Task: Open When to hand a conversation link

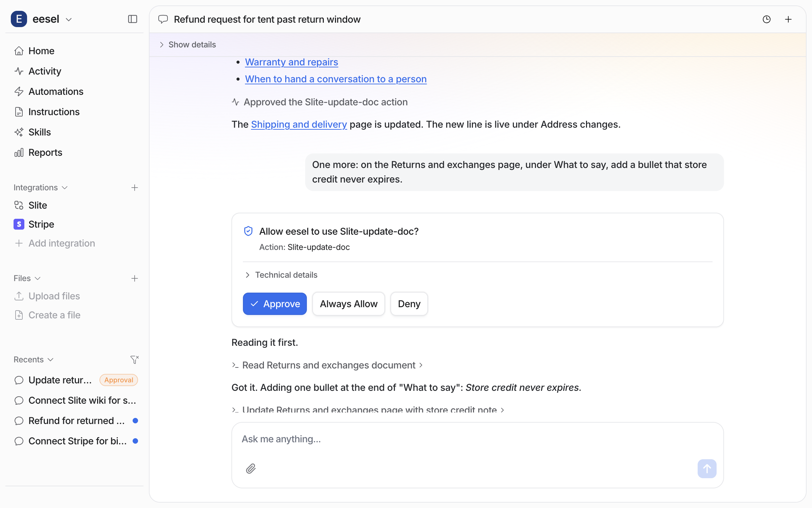Action: [x=336, y=79]
